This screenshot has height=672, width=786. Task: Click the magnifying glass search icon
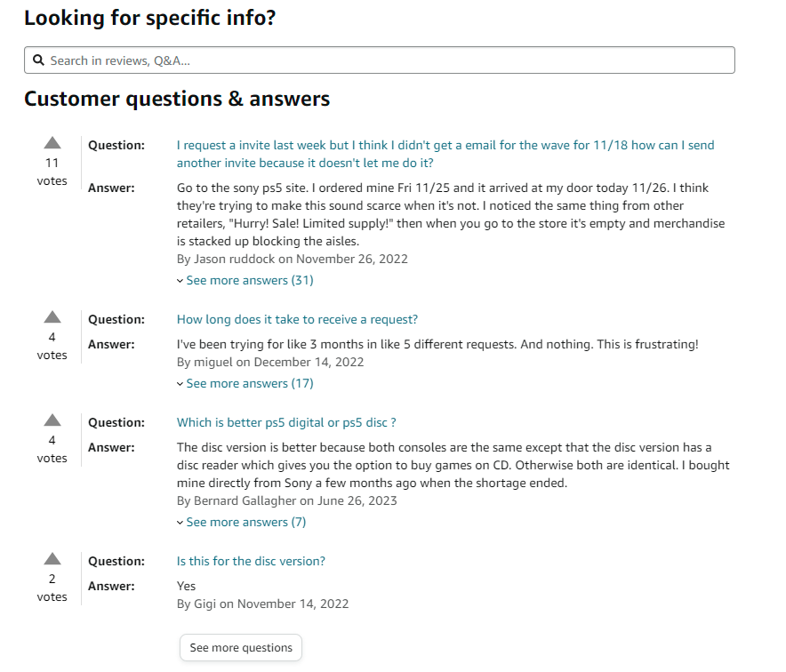pyautogui.click(x=38, y=60)
